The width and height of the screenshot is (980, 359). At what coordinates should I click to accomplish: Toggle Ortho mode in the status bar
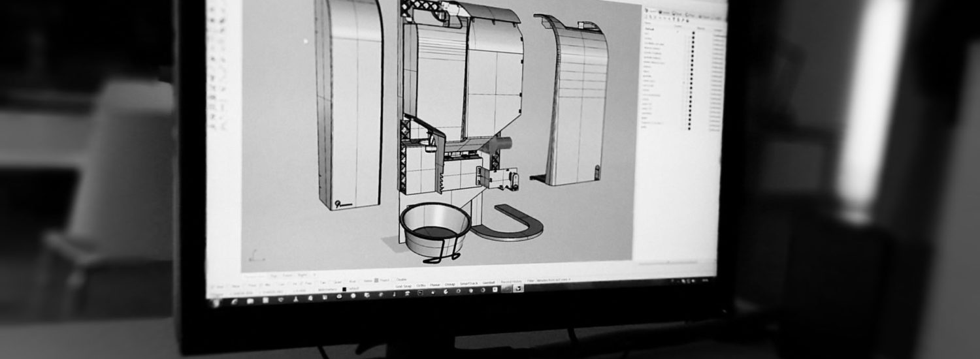tap(421, 285)
